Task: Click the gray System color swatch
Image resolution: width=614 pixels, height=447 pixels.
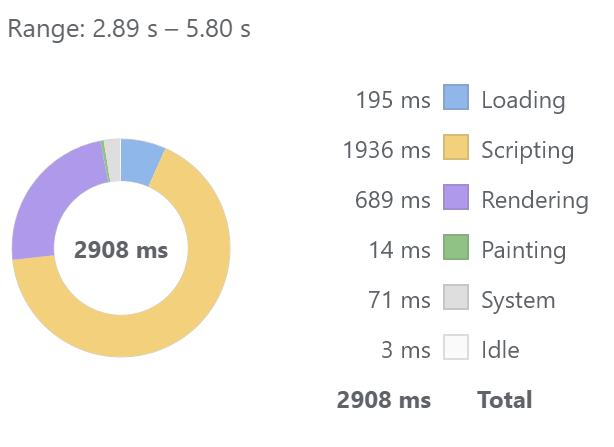Action: coord(456,297)
